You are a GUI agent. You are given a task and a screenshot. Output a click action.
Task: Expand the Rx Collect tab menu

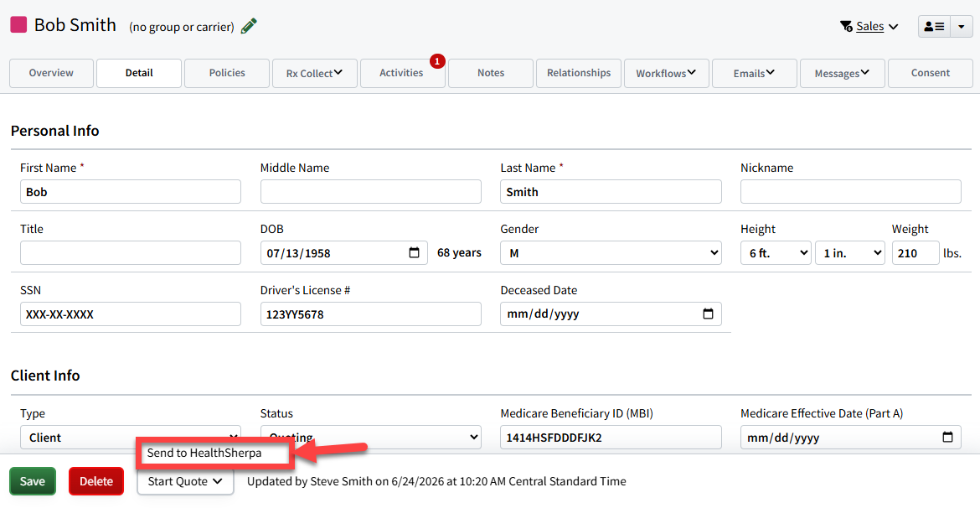(314, 73)
